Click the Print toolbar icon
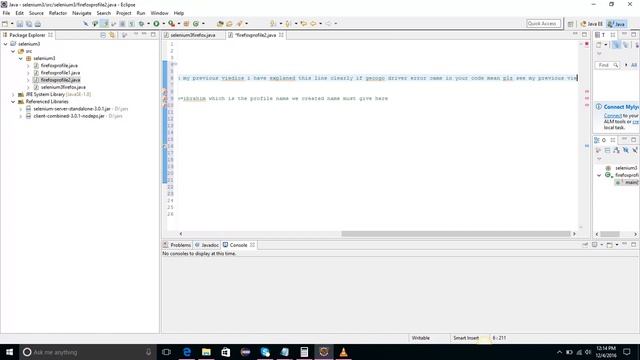640x360 pixels. [38, 24]
